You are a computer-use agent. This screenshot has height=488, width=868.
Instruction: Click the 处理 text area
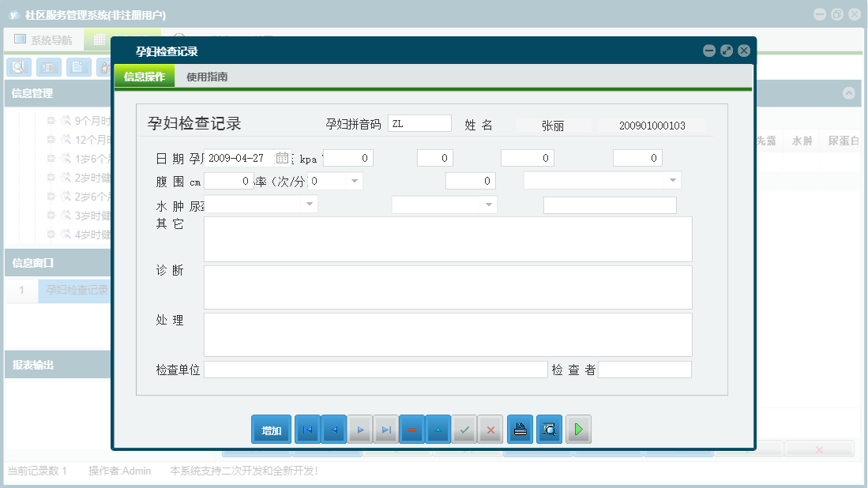[448, 335]
